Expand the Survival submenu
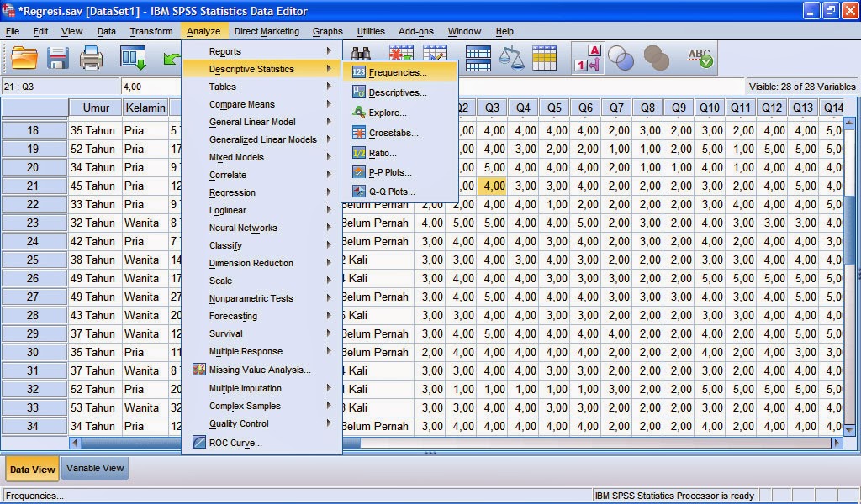861x504 pixels. pos(262,333)
